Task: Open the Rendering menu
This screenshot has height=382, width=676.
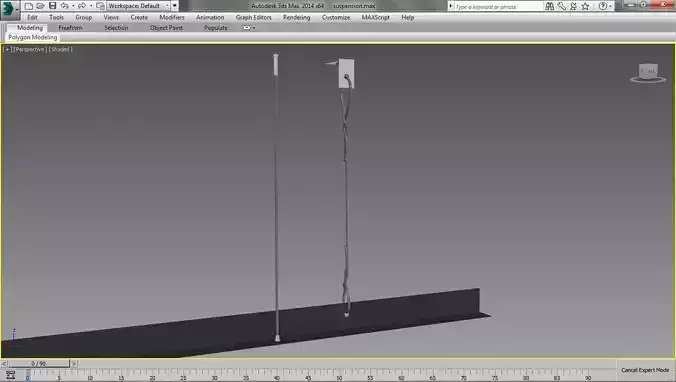Action: click(297, 17)
